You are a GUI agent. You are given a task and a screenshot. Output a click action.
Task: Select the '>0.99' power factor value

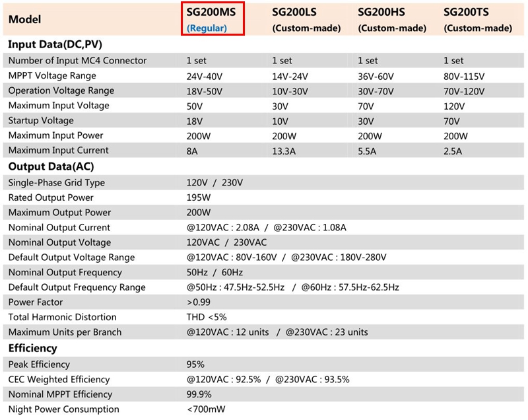click(x=199, y=302)
